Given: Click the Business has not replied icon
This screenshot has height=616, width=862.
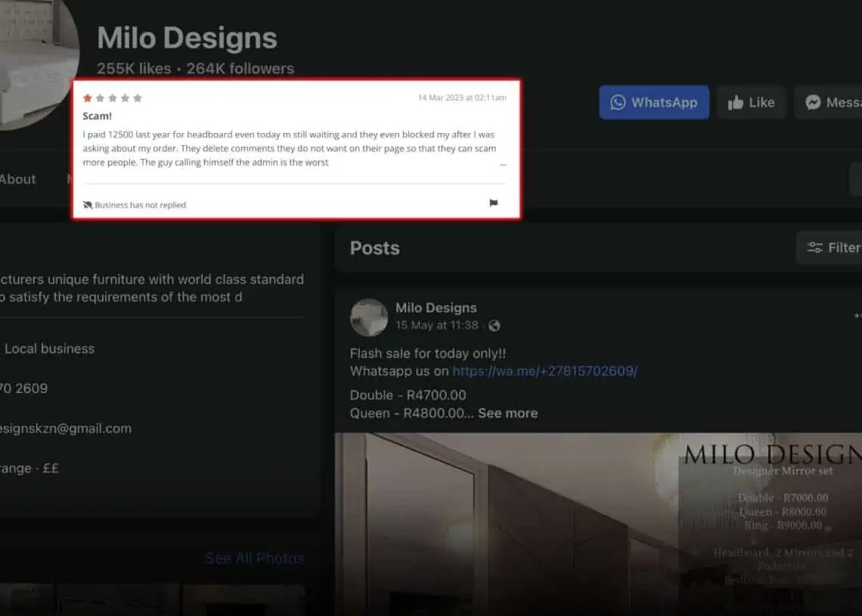Looking at the screenshot, I should point(88,205).
